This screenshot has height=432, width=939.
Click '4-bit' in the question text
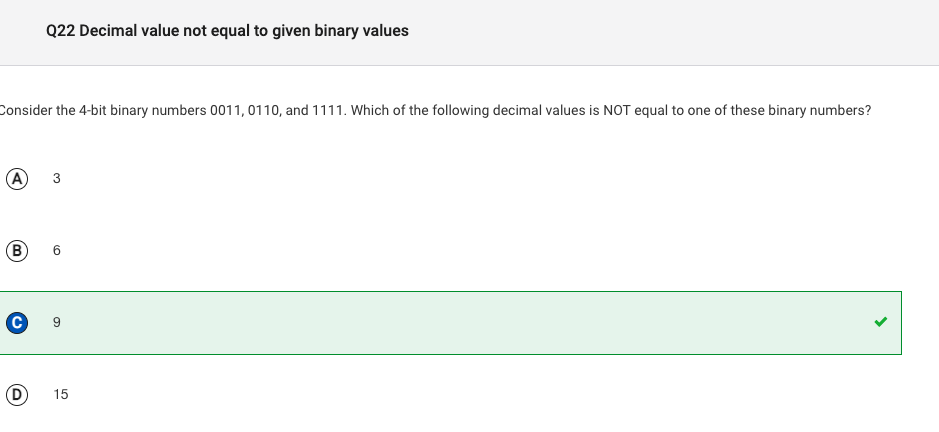[x=93, y=111]
